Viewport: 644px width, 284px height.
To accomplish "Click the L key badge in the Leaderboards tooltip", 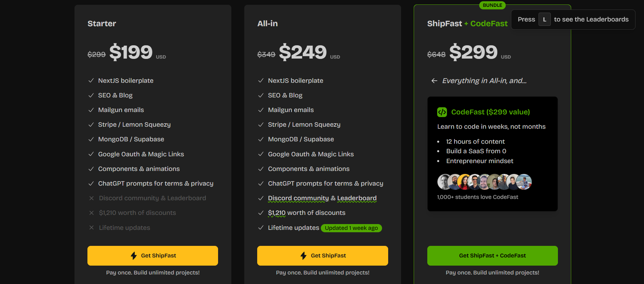I will (x=545, y=19).
